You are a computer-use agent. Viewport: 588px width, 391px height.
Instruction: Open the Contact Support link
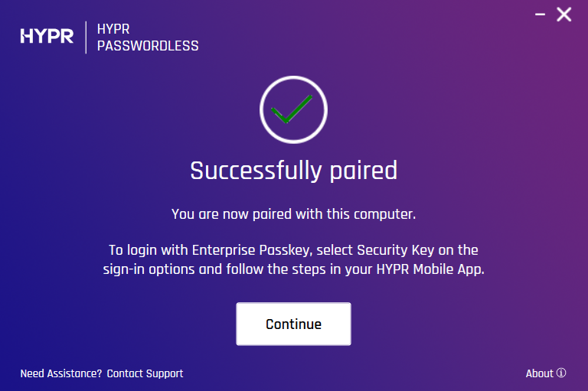coord(145,373)
